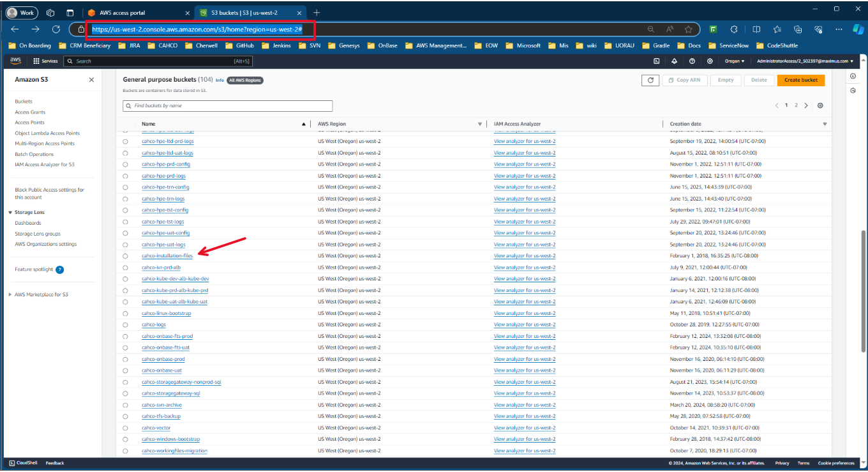This screenshot has width=868, height=472.
Task: Open AWS support help icon
Action: click(x=692, y=61)
